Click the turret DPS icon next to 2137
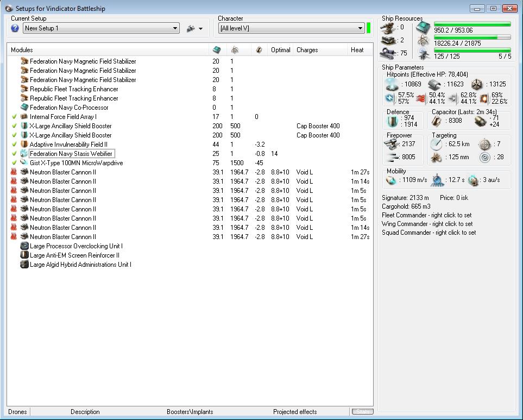 point(392,145)
